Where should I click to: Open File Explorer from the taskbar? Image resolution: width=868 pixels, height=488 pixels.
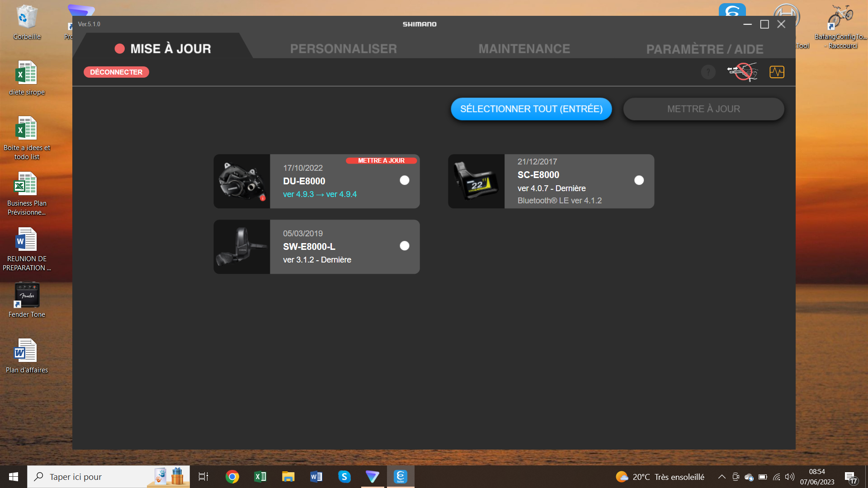(288, 477)
